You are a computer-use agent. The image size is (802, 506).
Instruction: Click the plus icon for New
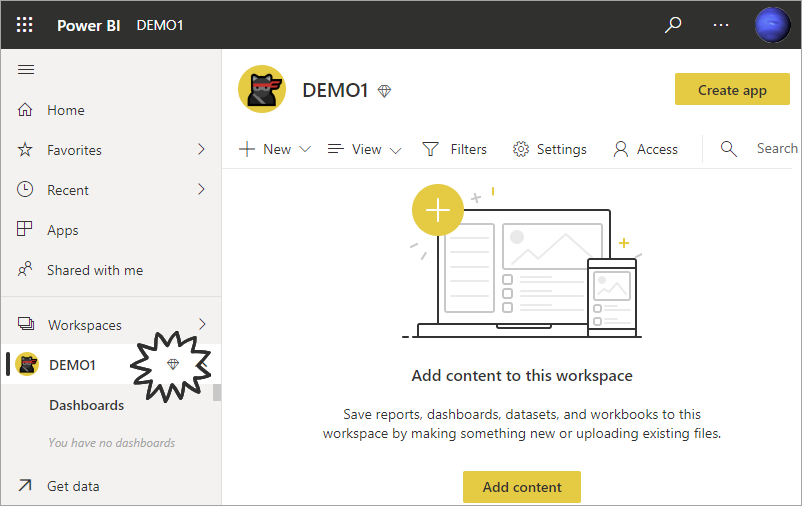pyautogui.click(x=247, y=149)
